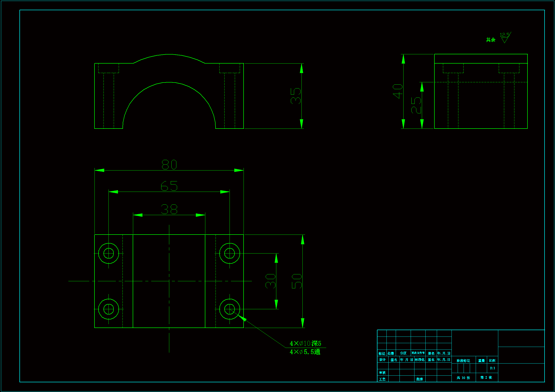Select the 4×∅10 深5 counterbore note
Screen dimensions: 555x392
[305, 343]
